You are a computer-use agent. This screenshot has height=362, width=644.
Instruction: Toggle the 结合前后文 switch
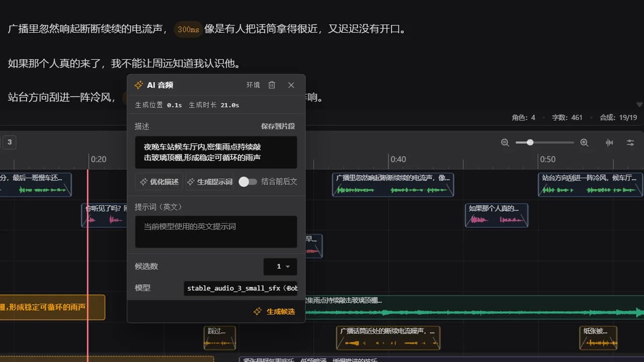click(248, 182)
